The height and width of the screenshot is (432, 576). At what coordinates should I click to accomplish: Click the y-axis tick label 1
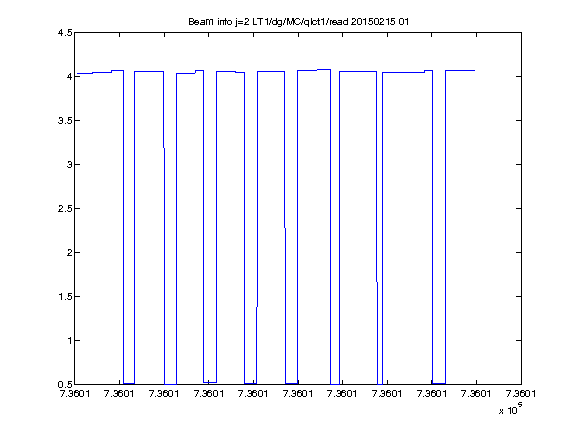click(x=69, y=341)
